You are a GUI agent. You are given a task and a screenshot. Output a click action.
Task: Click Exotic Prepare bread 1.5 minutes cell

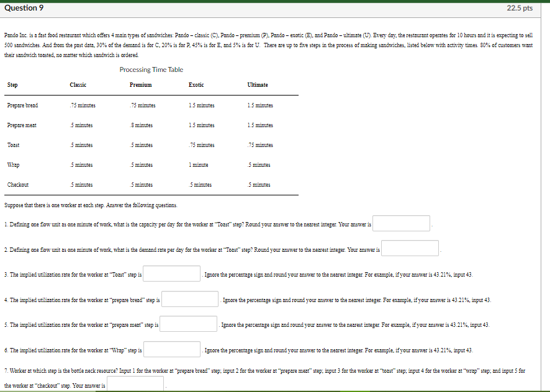(x=201, y=105)
